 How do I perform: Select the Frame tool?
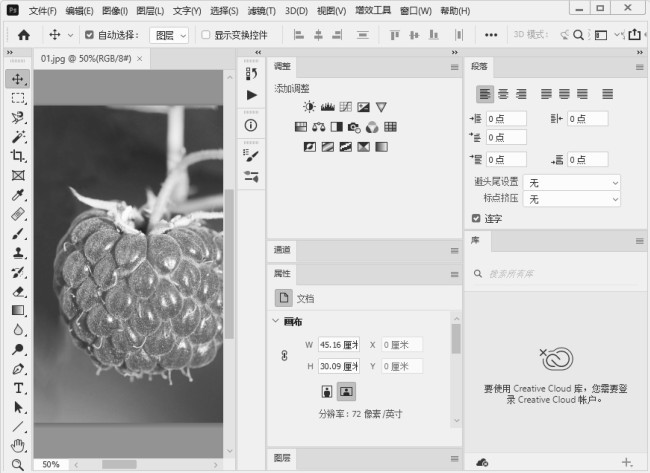coord(17,175)
